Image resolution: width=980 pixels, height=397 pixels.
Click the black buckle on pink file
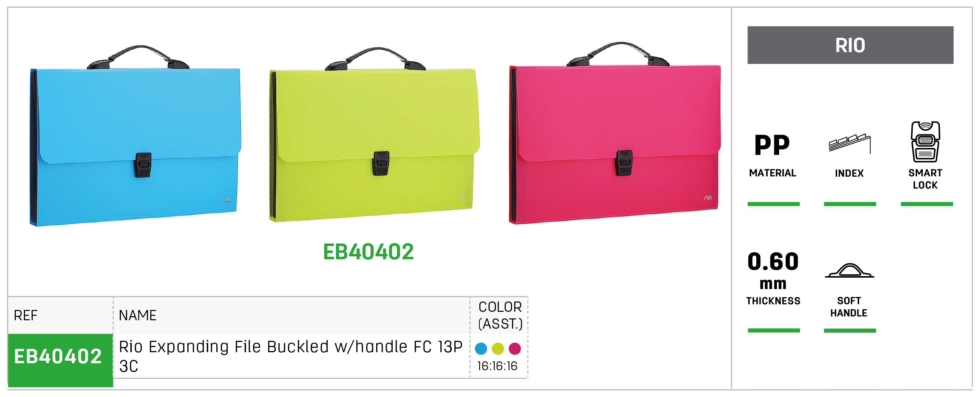(x=624, y=163)
